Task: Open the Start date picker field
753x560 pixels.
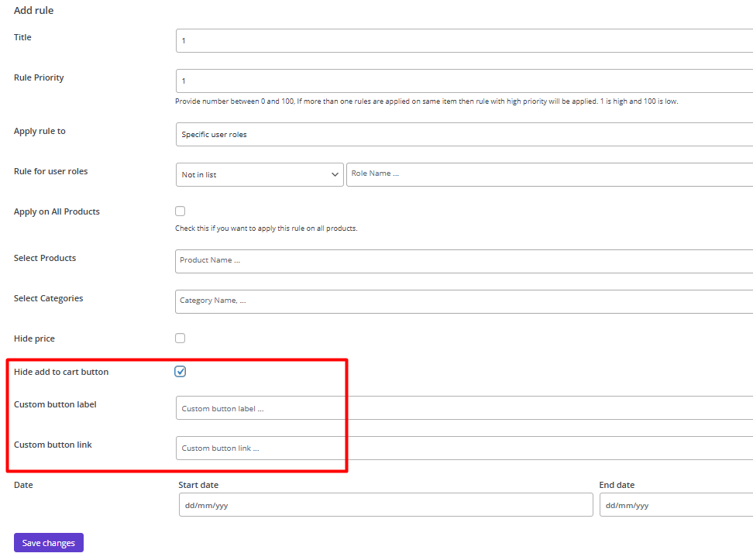Action: [x=386, y=505]
